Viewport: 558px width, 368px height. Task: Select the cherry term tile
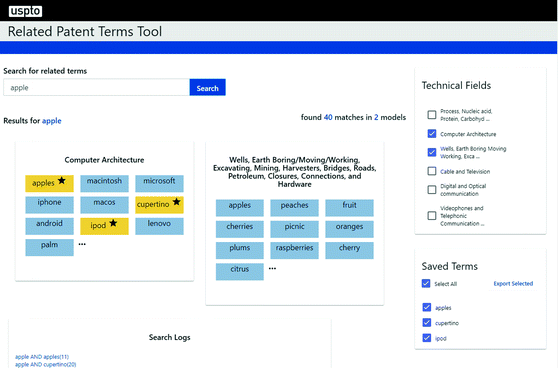[x=349, y=251]
